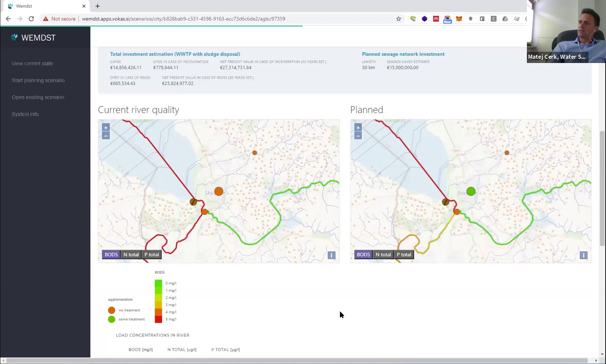This screenshot has width=606, height=364.
Task: Open a new browser tab
Action: point(97,6)
